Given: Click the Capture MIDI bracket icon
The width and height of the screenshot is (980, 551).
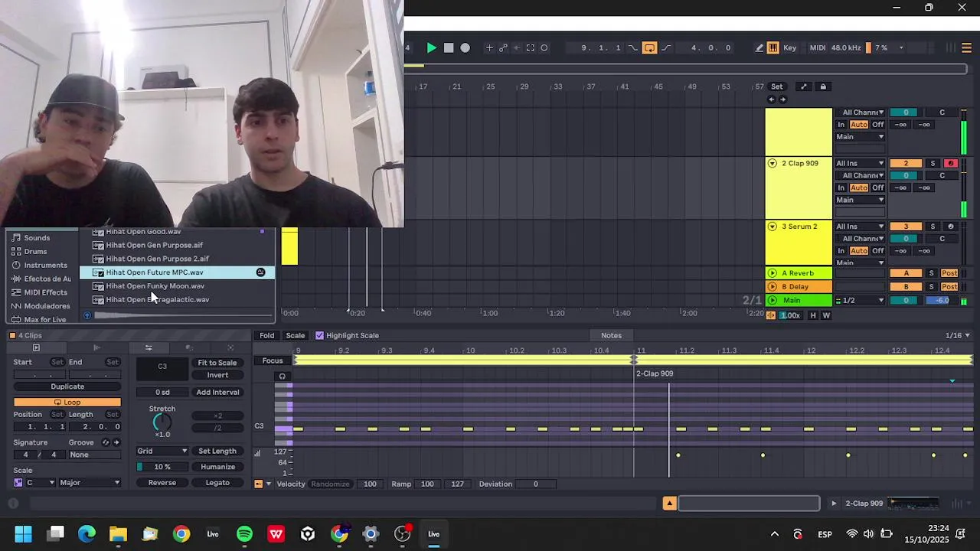Looking at the screenshot, I should coord(531,47).
